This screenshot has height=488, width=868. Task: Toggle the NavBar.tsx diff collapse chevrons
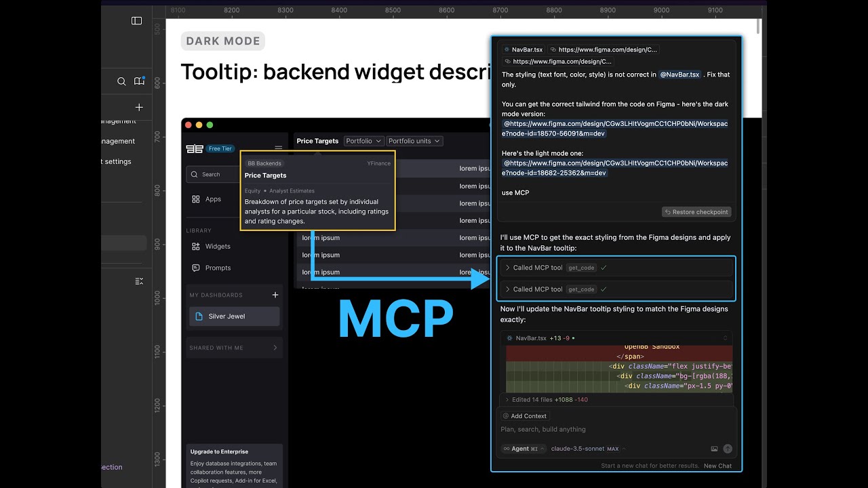[725, 338]
